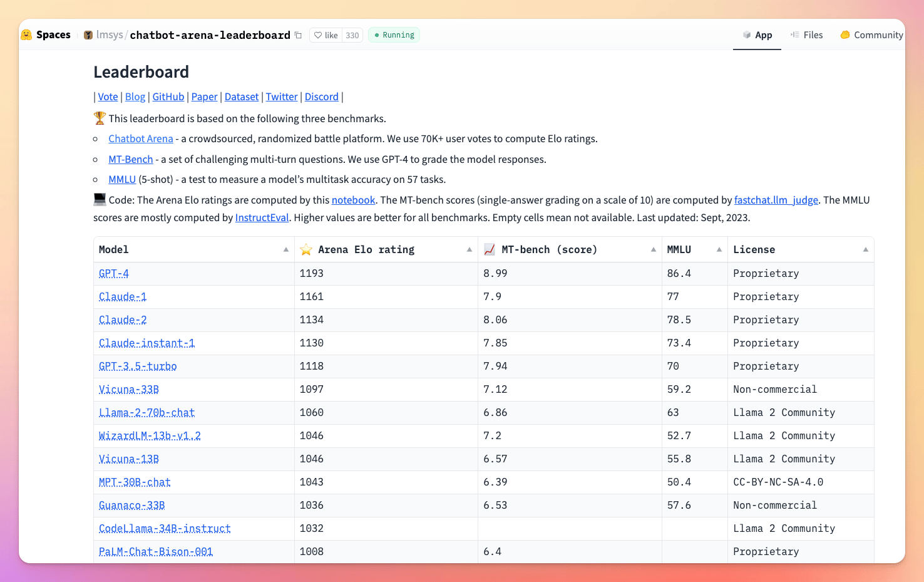Click the 330 likes count
The width and height of the screenshot is (924, 582).
click(352, 35)
